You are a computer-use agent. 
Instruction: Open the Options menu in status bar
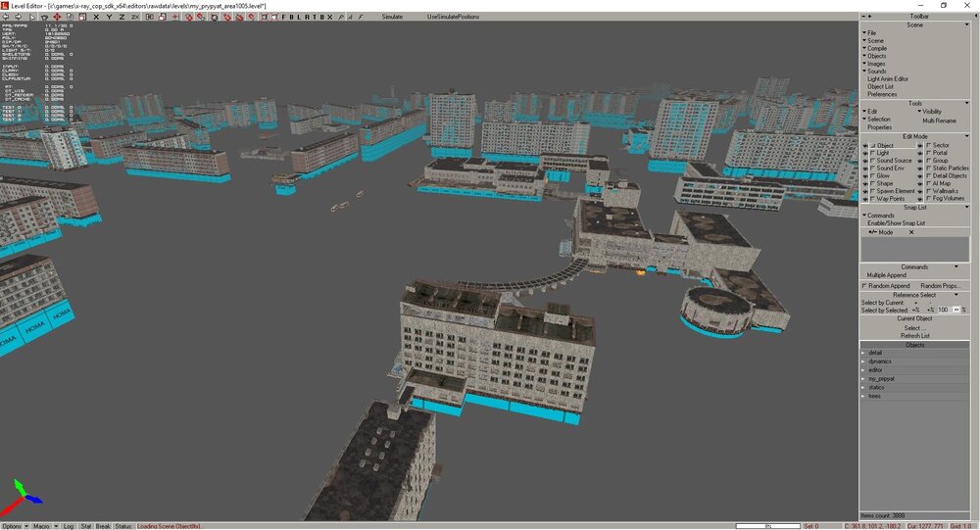[x=14, y=526]
